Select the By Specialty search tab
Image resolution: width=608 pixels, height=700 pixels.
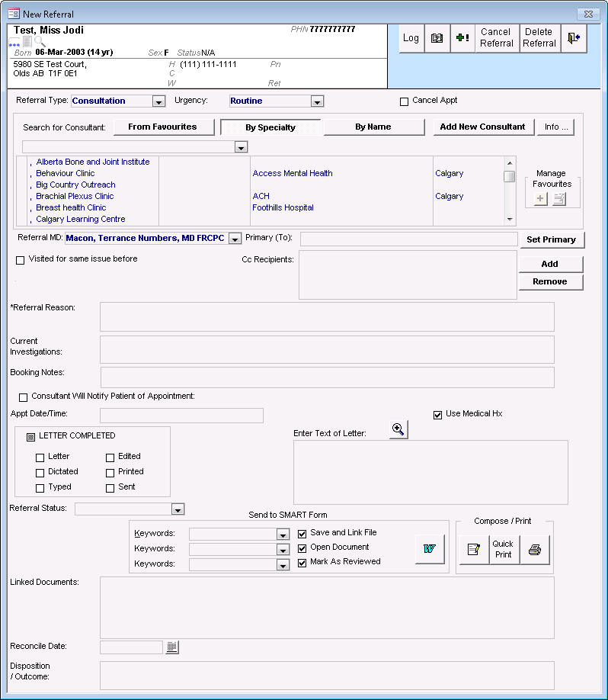pos(270,127)
